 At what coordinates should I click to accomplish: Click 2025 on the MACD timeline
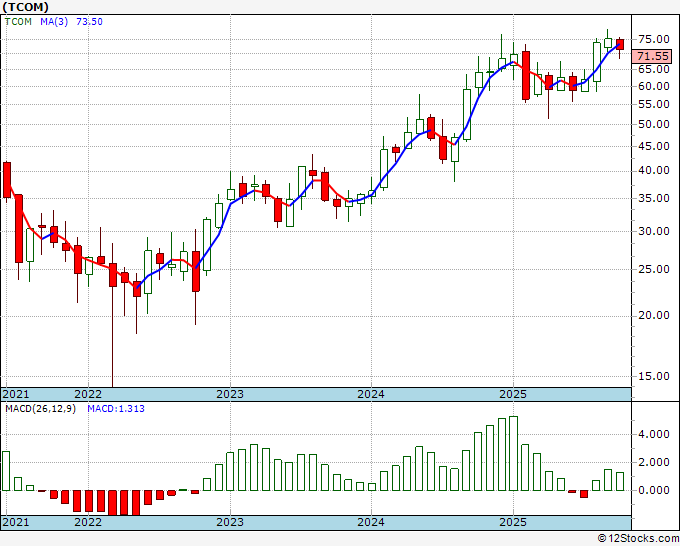[513, 522]
